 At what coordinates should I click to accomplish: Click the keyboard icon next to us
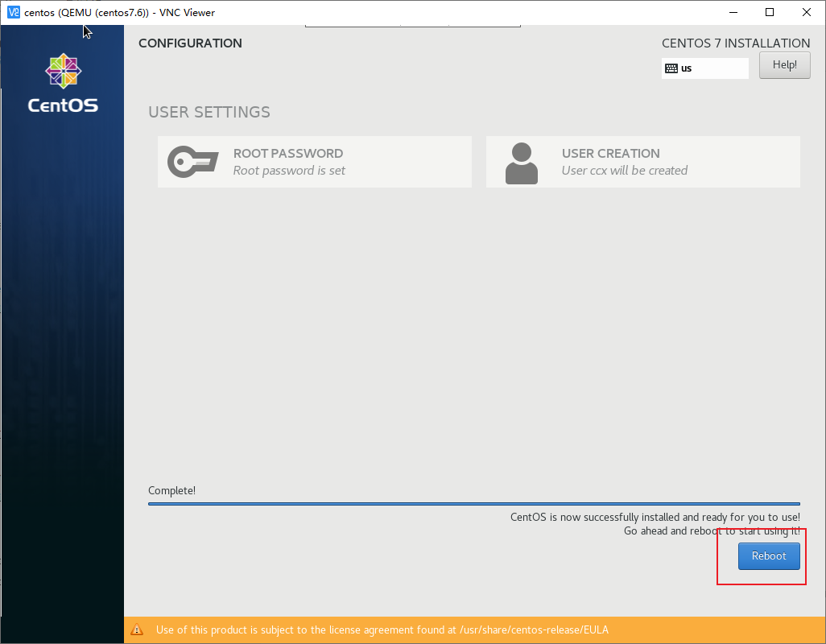671,68
